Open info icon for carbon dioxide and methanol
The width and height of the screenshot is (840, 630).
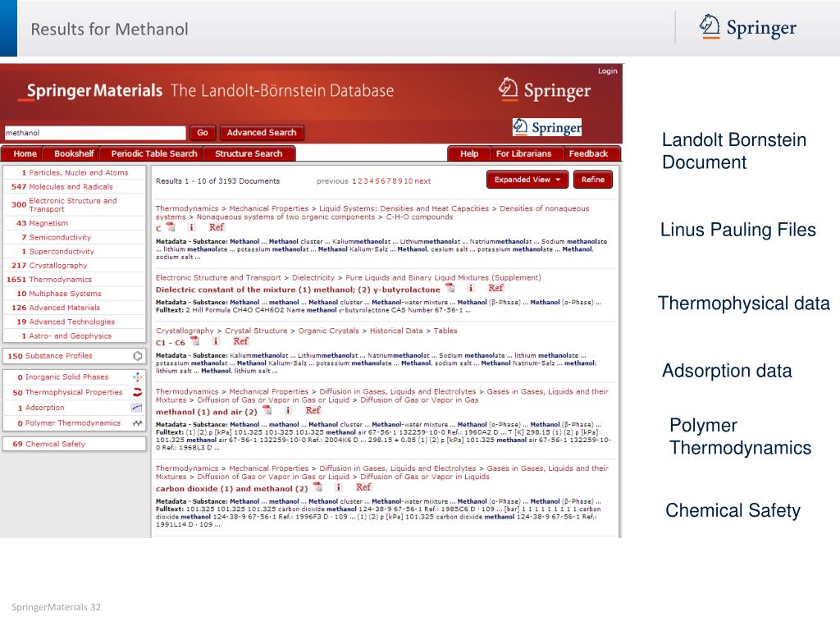click(339, 487)
